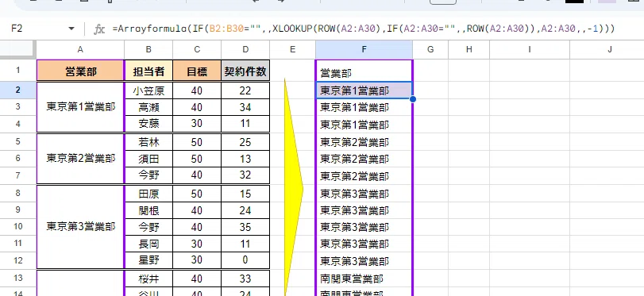
Task: Select merged cell 東京第1営業部 in column A
Action: (x=80, y=107)
